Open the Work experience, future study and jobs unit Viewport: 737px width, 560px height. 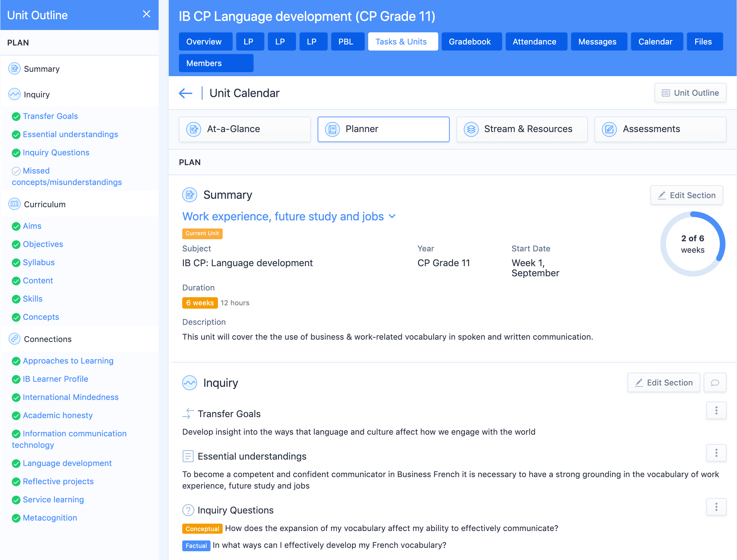coord(283,216)
